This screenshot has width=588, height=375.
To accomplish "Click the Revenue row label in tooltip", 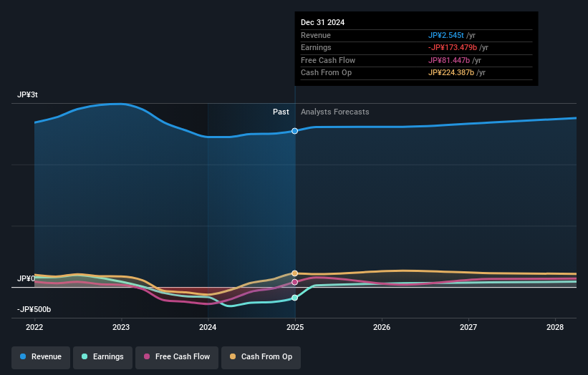I will (316, 35).
